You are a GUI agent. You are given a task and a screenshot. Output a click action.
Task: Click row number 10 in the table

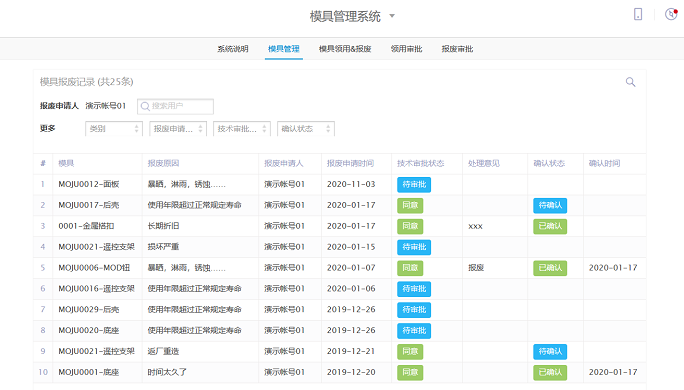[43, 373]
